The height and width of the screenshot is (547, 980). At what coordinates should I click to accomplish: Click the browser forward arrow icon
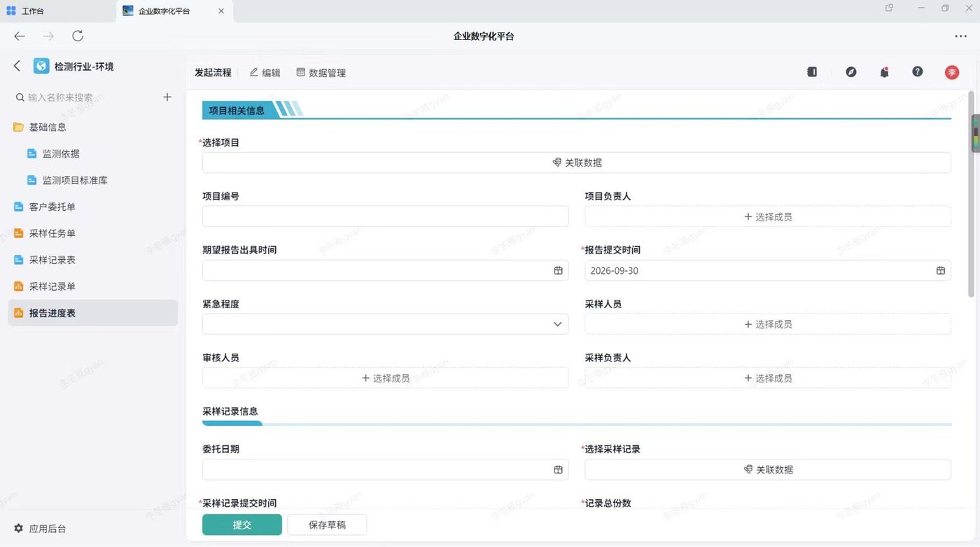[x=48, y=36]
